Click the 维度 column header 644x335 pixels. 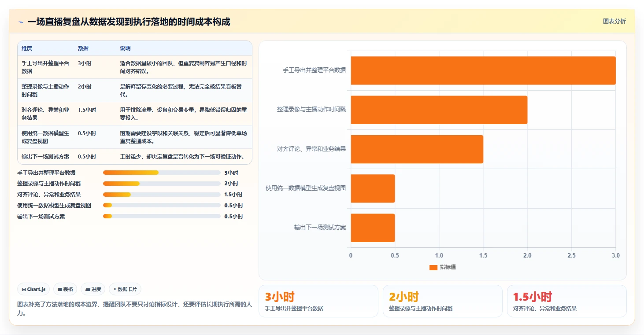(x=27, y=48)
